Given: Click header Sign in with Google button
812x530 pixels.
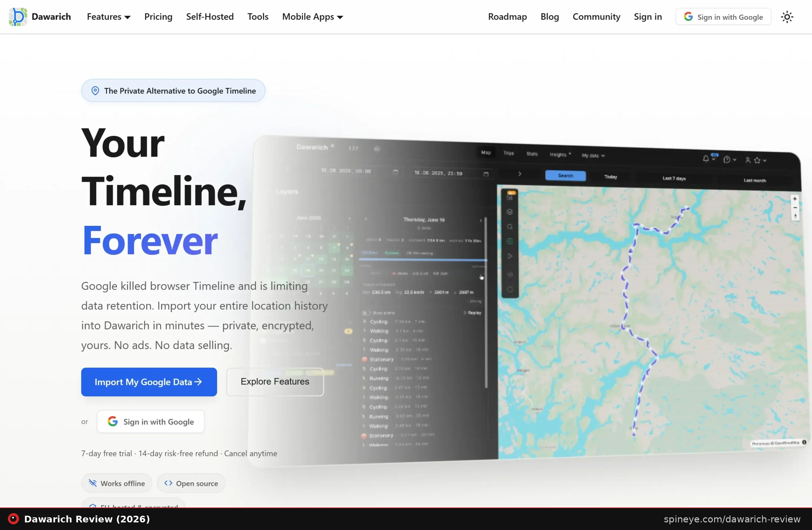Looking at the screenshot, I should click(723, 17).
